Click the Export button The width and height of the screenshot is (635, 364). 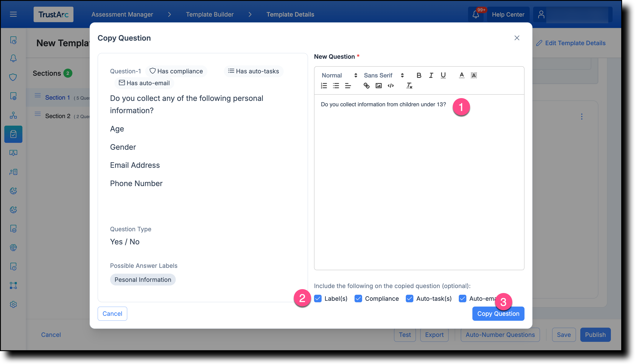point(434,335)
